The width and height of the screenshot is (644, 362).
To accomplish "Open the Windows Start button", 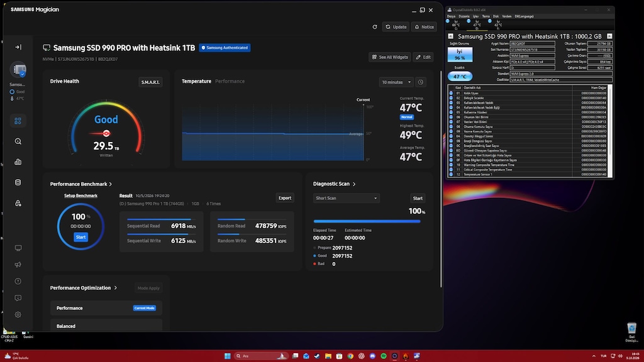I will [x=227, y=356].
